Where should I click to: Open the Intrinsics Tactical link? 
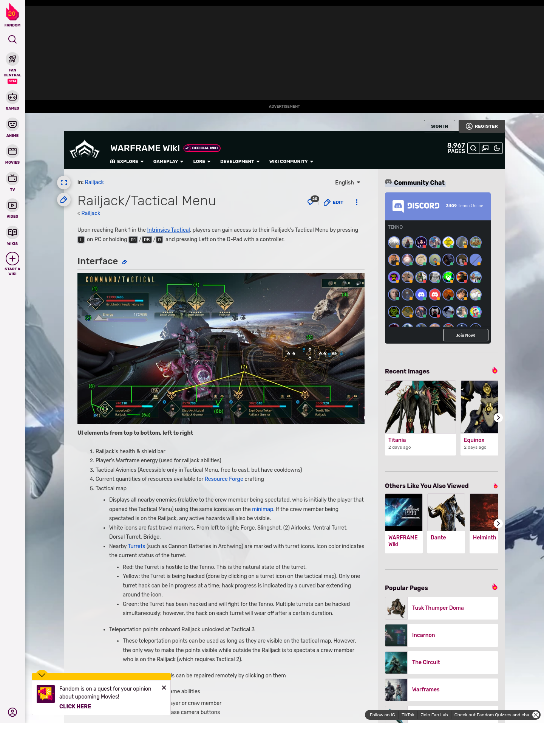168,230
